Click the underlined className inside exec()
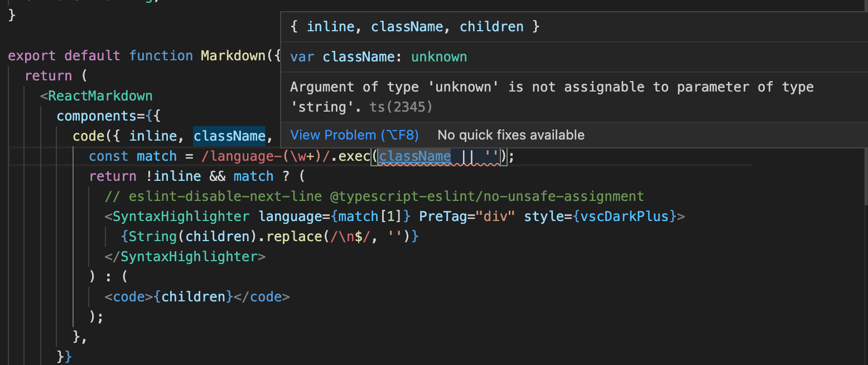This screenshot has height=365, width=868. 414,156
